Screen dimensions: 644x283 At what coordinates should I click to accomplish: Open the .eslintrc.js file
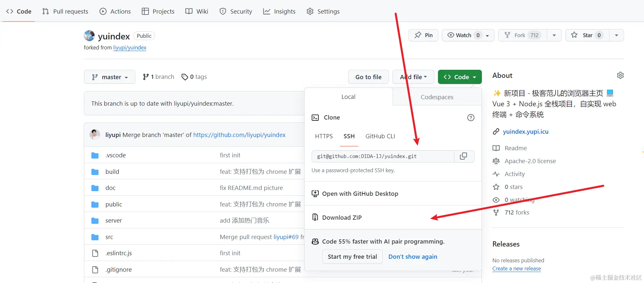[119, 253]
